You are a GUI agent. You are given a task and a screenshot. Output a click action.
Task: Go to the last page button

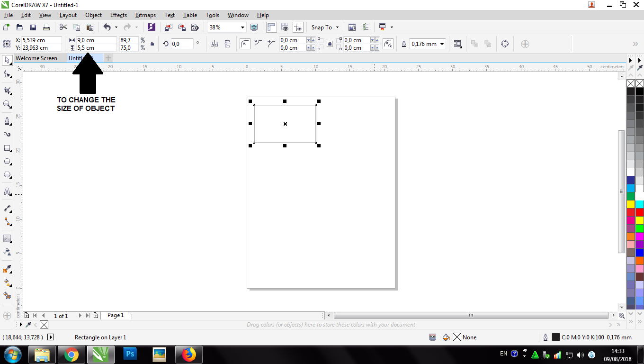88,316
